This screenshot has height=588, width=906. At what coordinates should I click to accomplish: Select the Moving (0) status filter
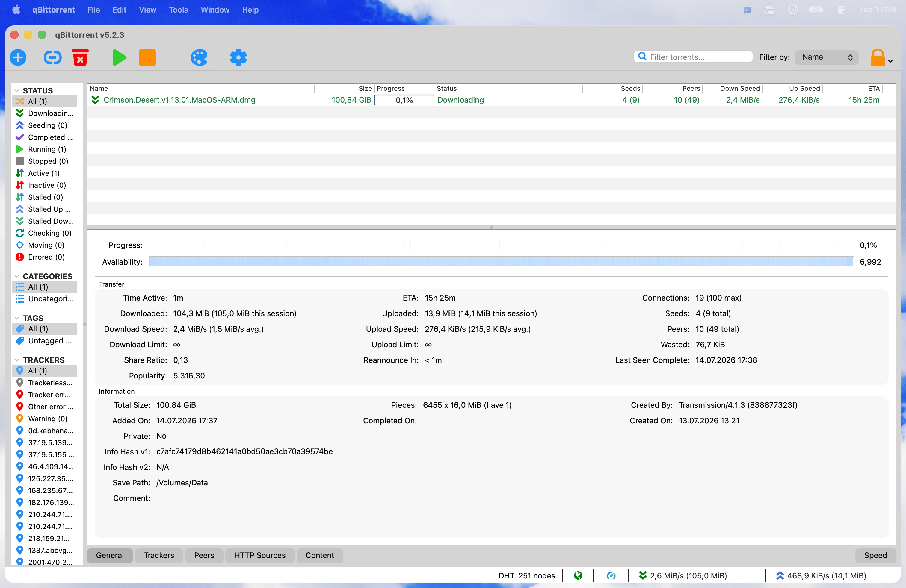tap(45, 245)
